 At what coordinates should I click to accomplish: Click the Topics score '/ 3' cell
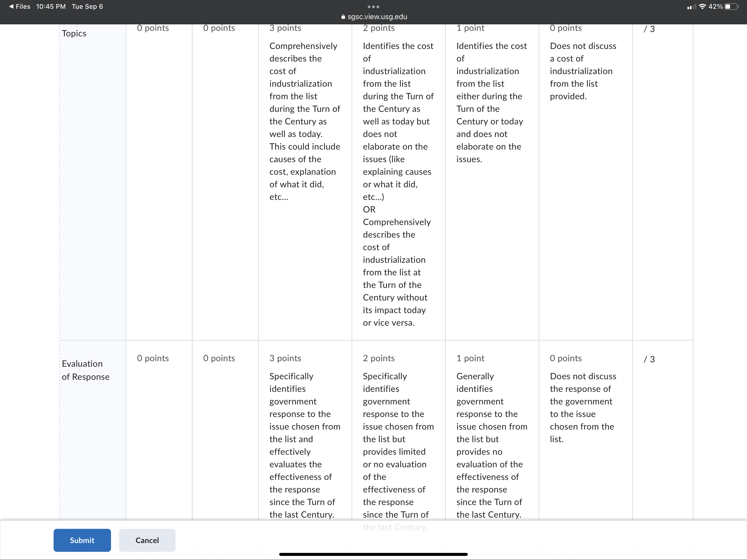649,29
